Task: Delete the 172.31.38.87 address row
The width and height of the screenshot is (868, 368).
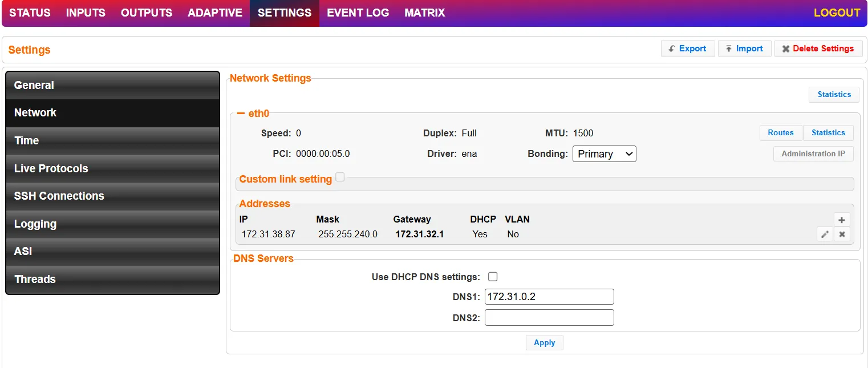Action: pyautogui.click(x=842, y=234)
